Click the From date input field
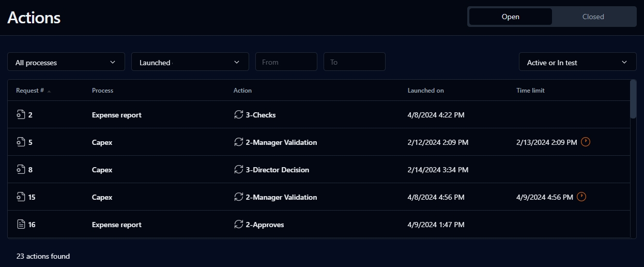This screenshot has height=267, width=644. pos(286,62)
